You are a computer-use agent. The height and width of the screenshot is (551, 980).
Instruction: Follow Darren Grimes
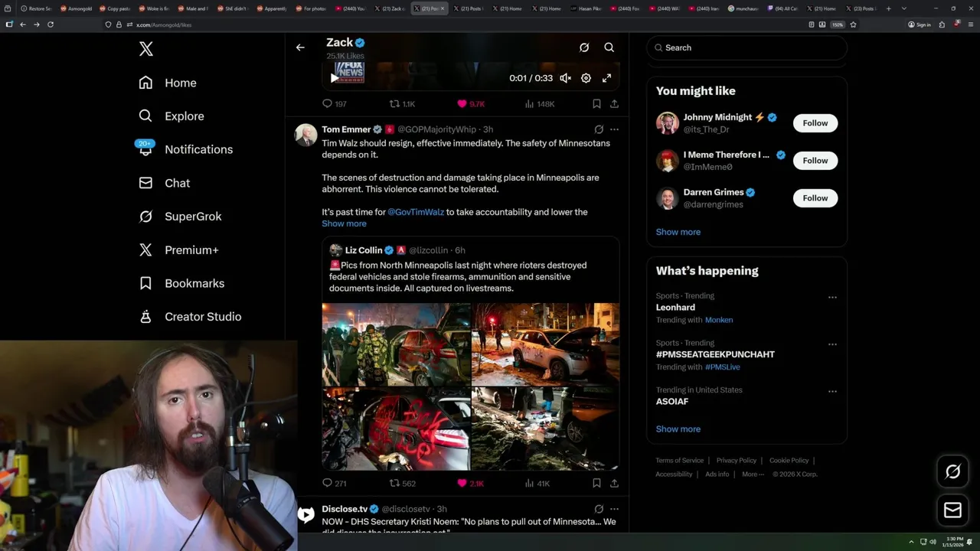815,198
